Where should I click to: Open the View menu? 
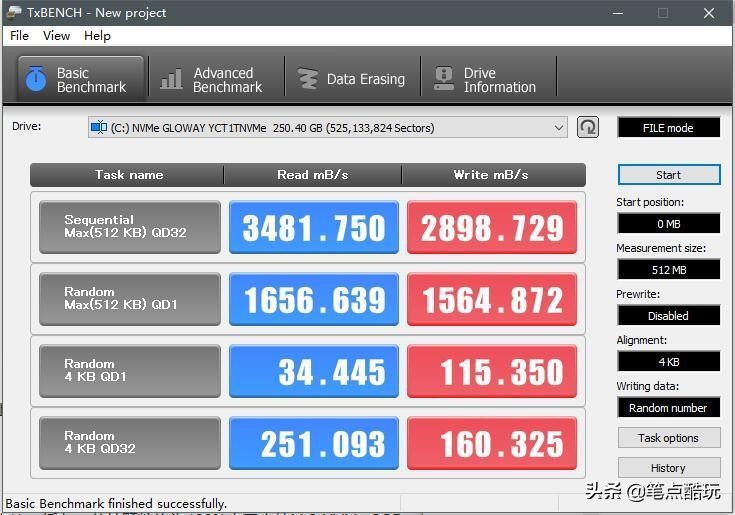point(56,36)
